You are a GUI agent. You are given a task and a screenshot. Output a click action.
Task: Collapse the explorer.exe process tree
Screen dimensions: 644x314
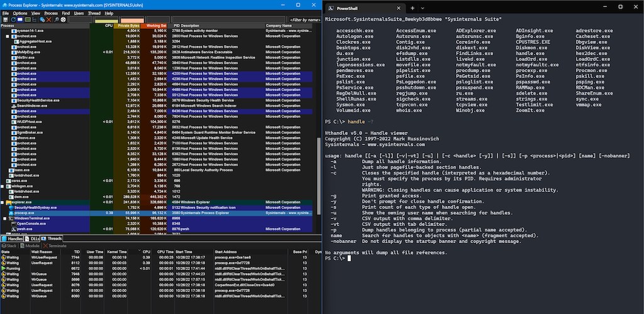(x=3, y=202)
